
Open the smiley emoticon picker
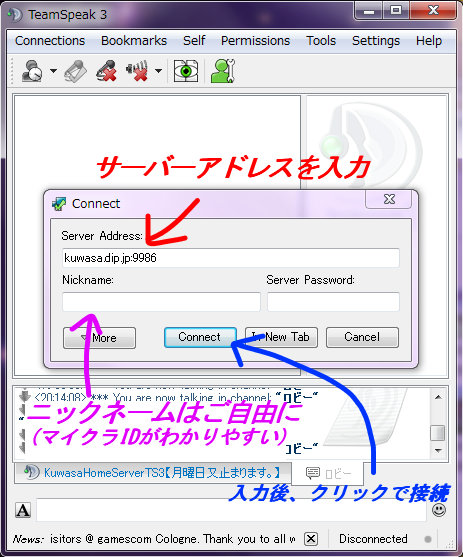click(x=439, y=510)
